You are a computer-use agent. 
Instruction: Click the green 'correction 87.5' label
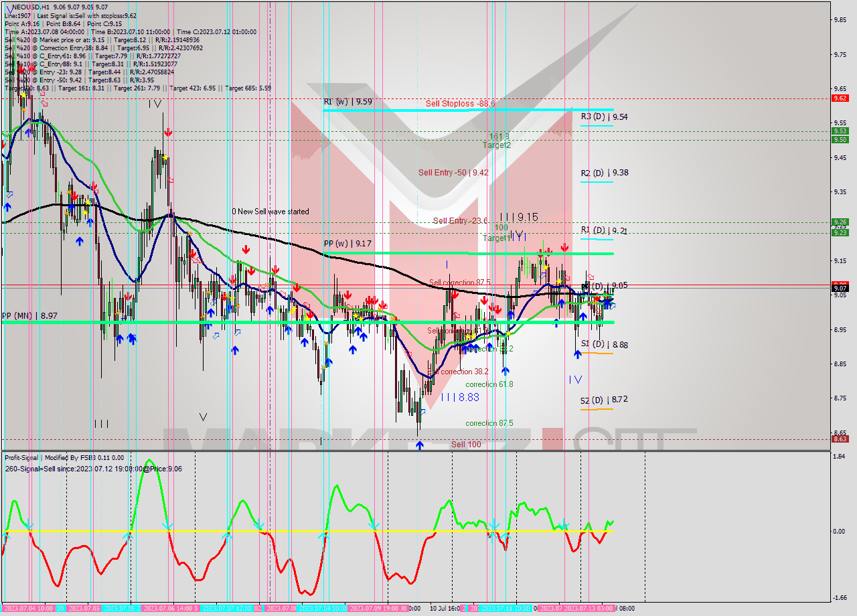(x=489, y=423)
